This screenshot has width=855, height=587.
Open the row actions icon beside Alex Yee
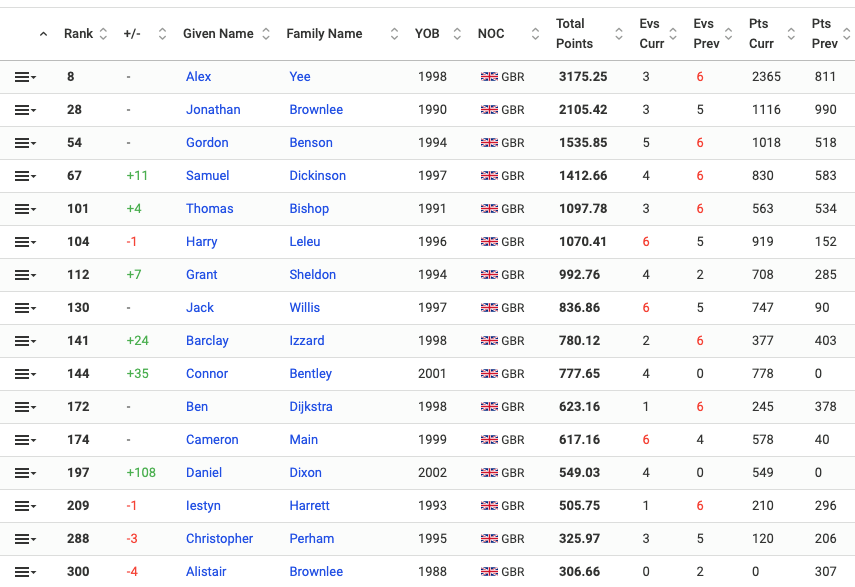[24, 76]
